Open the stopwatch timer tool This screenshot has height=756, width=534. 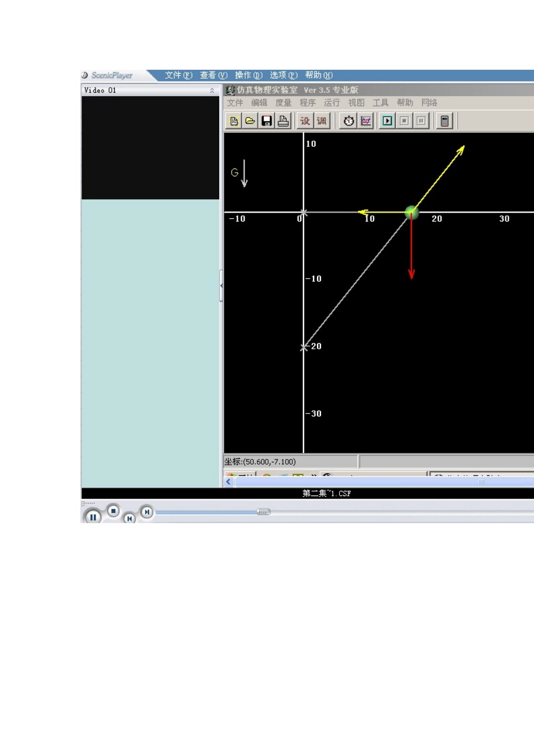(349, 121)
